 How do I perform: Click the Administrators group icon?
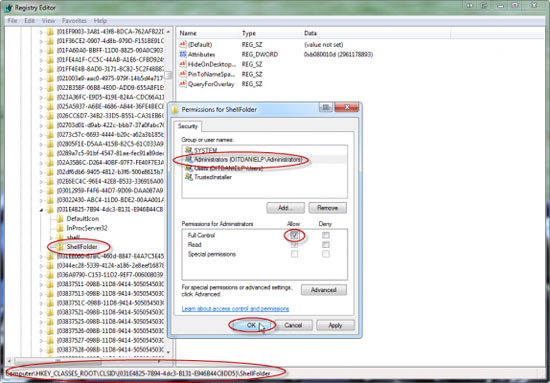click(189, 160)
